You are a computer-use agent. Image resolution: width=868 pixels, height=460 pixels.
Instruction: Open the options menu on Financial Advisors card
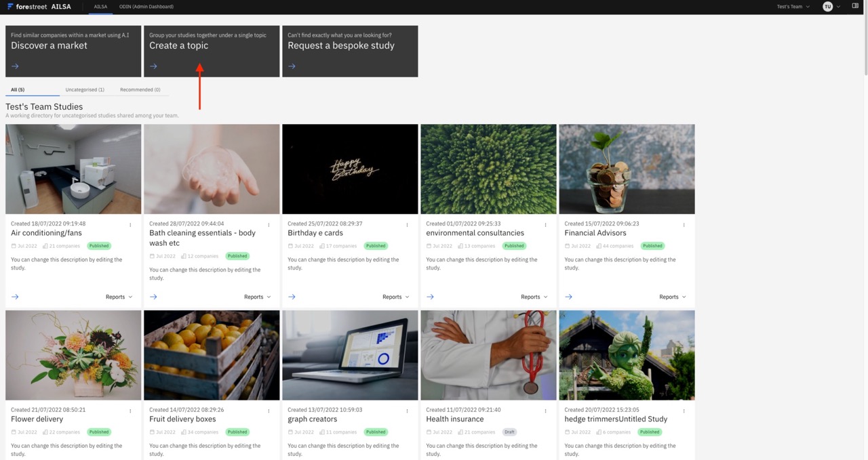pos(684,225)
